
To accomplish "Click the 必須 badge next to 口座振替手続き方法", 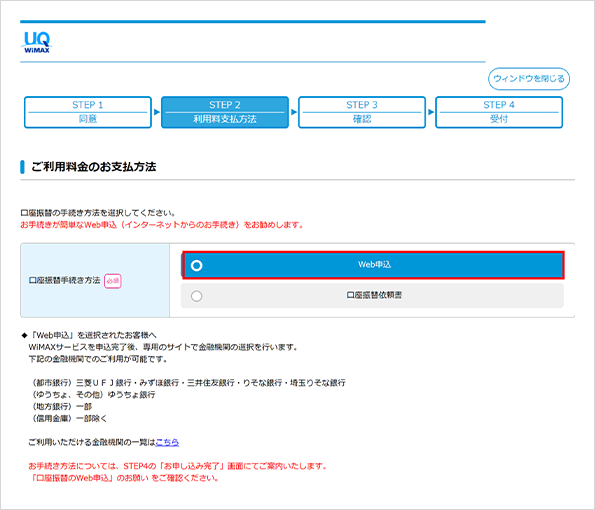I will click(113, 281).
